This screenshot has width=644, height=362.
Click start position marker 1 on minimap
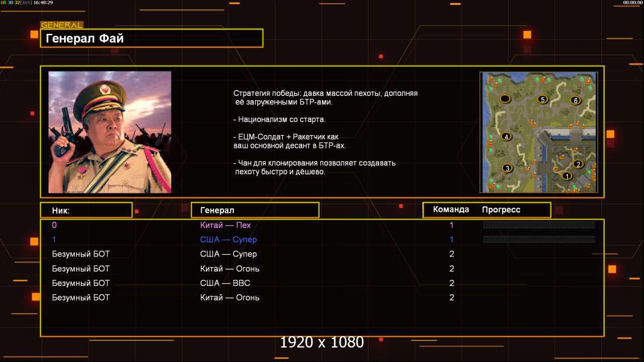tap(567, 176)
